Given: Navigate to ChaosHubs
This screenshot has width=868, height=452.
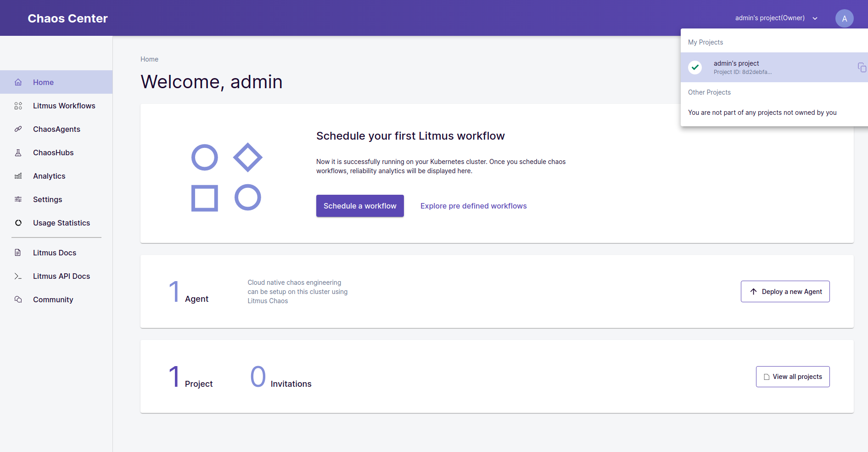Looking at the screenshot, I should [x=56, y=153].
